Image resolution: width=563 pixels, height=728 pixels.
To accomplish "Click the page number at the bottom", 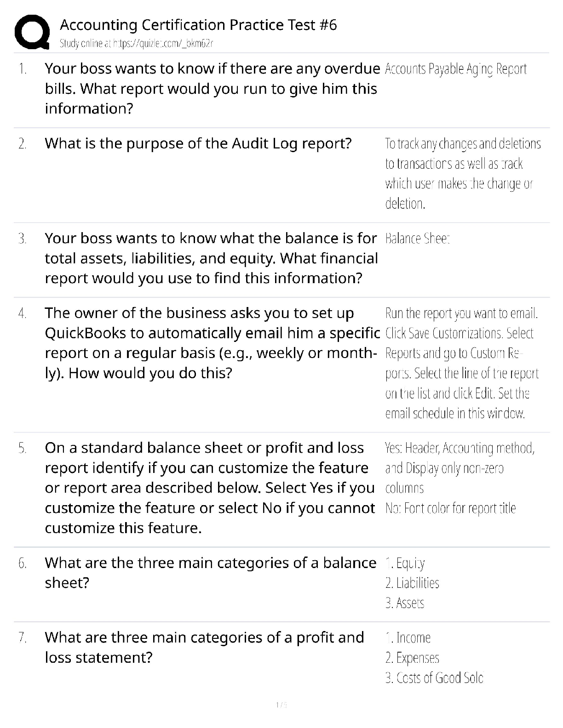I will [x=281, y=705].
